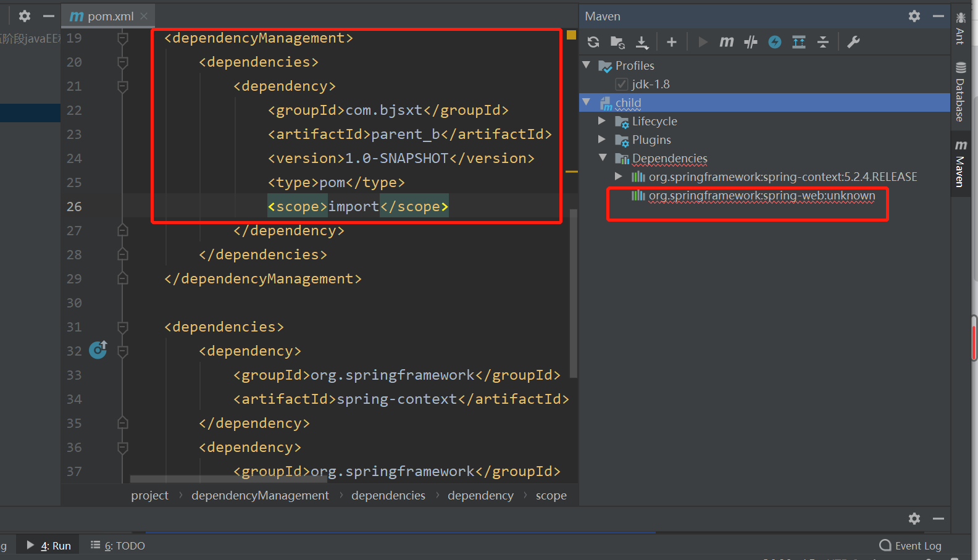Reimport all Maven projects

coord(593,42)
